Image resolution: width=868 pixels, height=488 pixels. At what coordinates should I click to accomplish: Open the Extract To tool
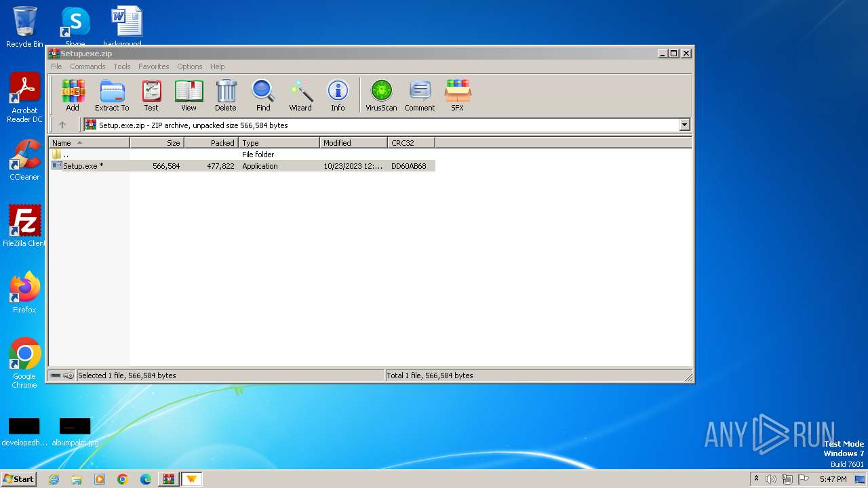(112, 95)
